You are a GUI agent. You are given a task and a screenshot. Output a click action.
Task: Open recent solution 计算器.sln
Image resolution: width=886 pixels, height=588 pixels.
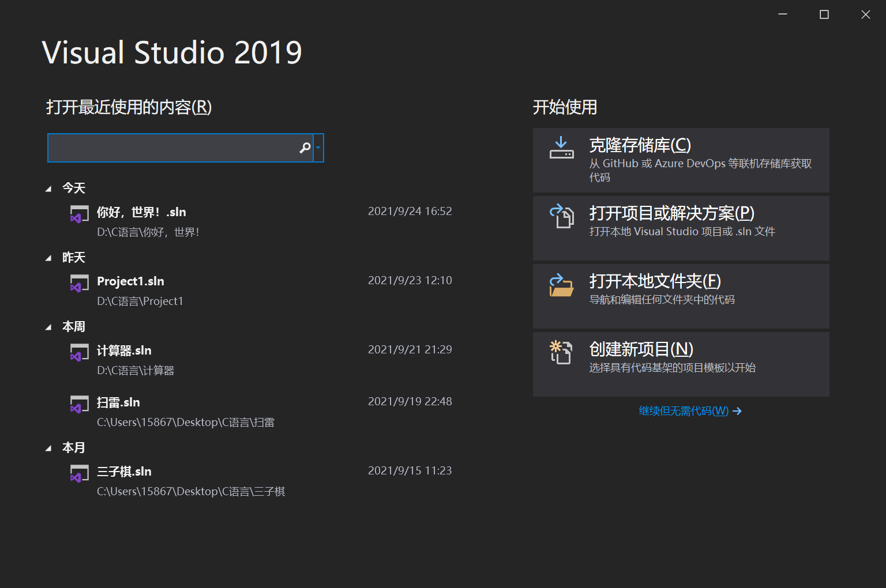coord(124,350)
